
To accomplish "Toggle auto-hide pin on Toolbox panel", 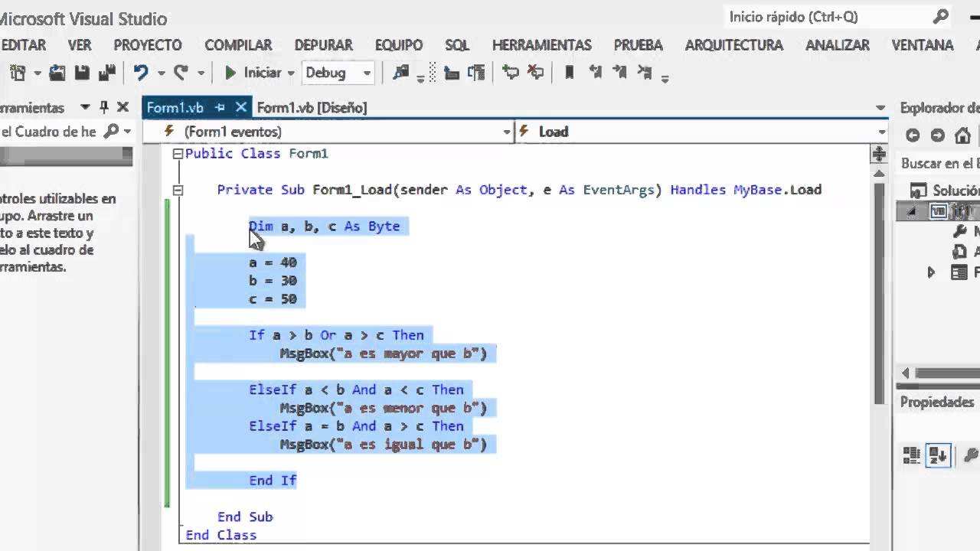I will tap(103, 108).
